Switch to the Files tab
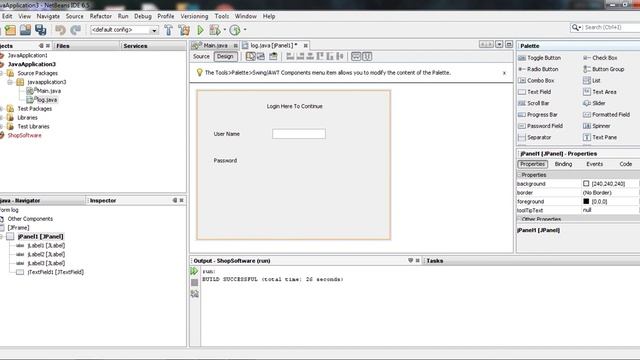Image resolution: width=640 pixels, height=360 pixels. point(63,46)
